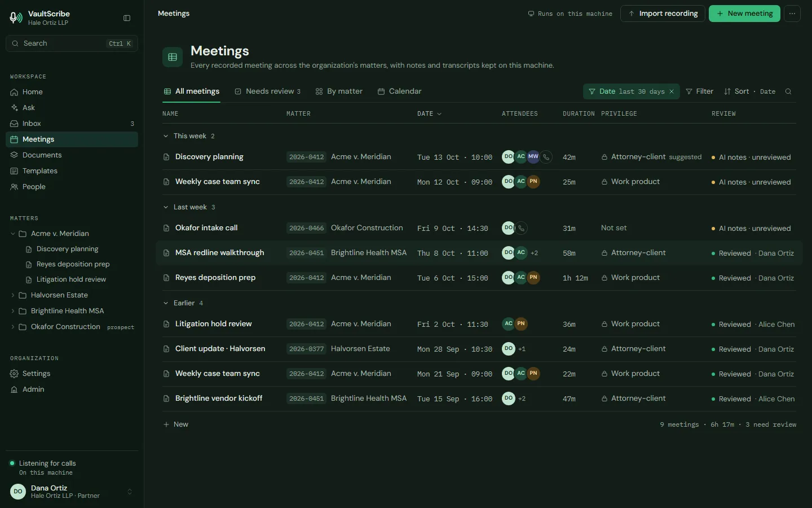This screenshot has width=812, height=508.
Task: Click the phone icon in Okafor intake call attendees
Action: pyautogui.click(x=522, y=228)
